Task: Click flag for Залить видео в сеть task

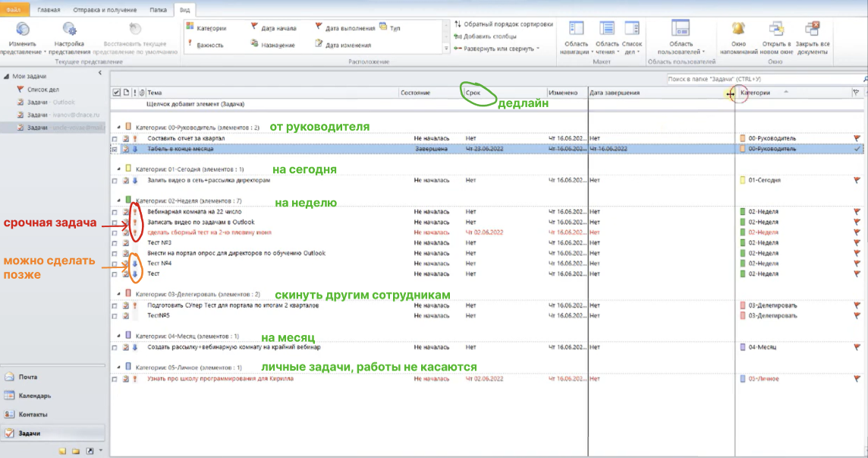Action: [x=857, y=180]
